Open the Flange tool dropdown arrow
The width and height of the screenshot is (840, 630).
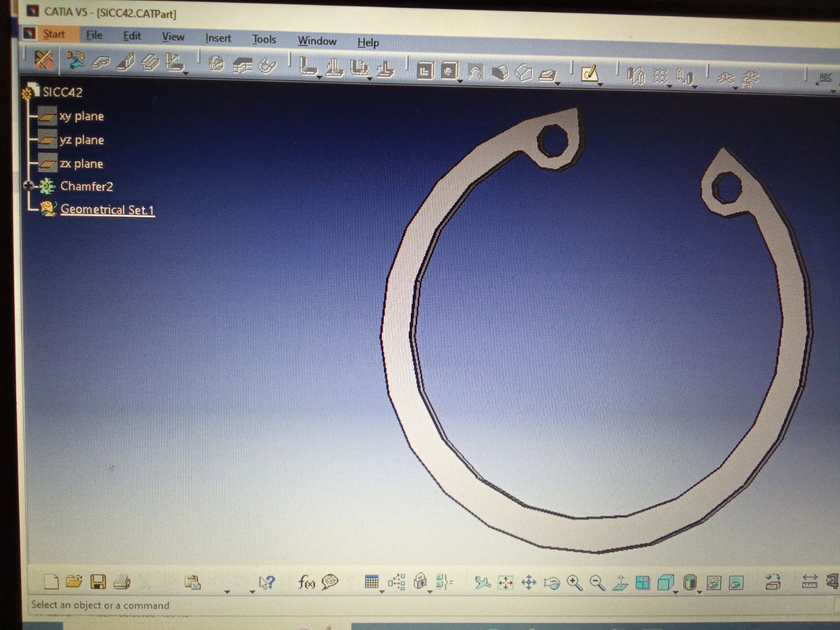pyautogui.click(x=187, y=74)
